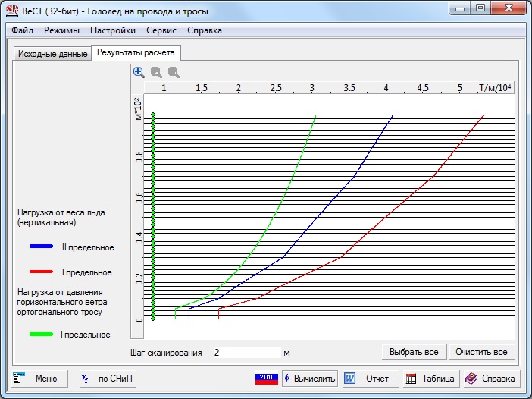Run the calculation with Вычислить
Screen dimensions: 532x399
310,378
